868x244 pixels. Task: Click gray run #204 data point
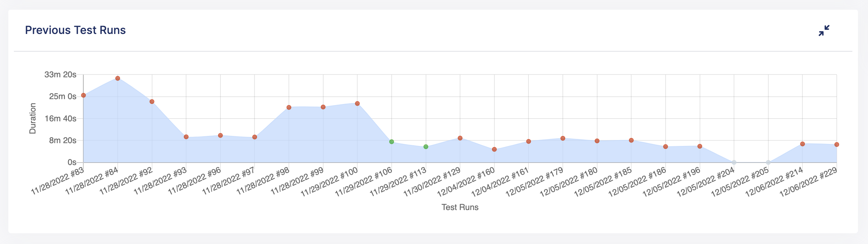point(734,163)
